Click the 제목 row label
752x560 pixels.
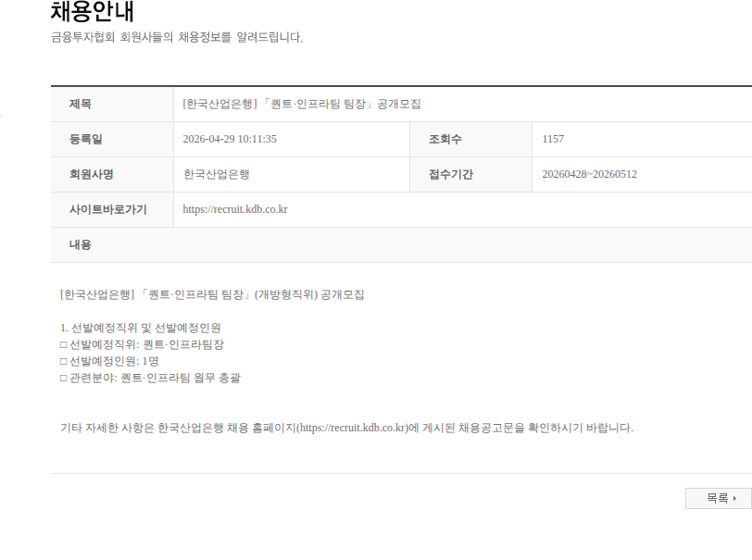click(x=80, y=104)
